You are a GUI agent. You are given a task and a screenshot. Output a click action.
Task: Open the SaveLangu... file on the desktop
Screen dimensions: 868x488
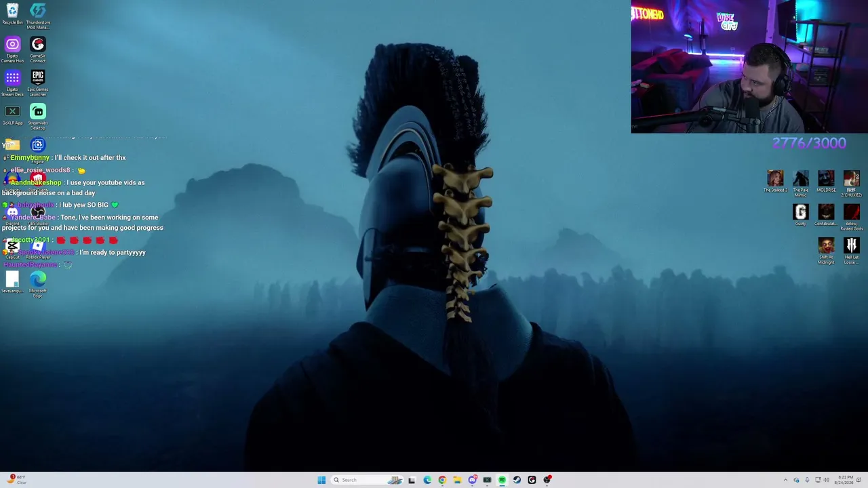click(12, 283)
